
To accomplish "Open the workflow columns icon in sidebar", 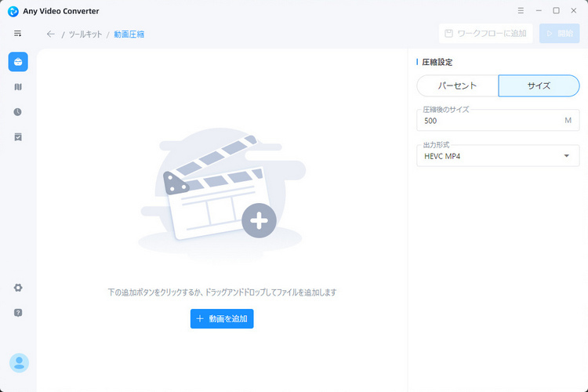I will pyautogui.click(x=18, y=87).
